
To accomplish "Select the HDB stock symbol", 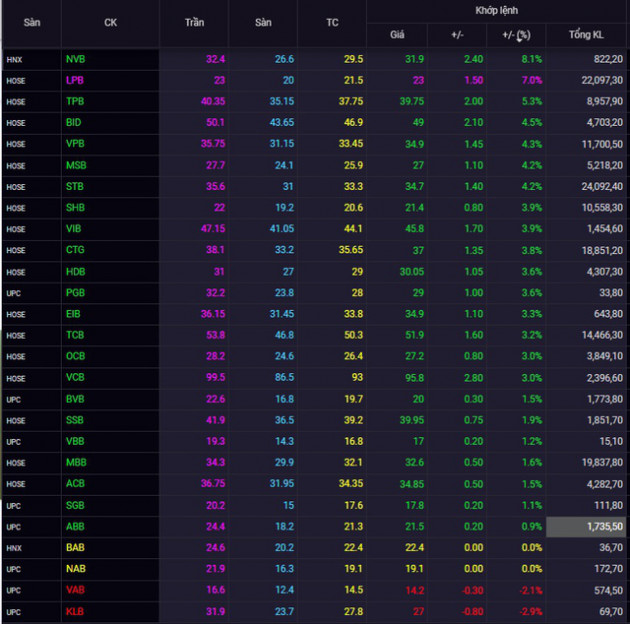I will pos(76,272).
